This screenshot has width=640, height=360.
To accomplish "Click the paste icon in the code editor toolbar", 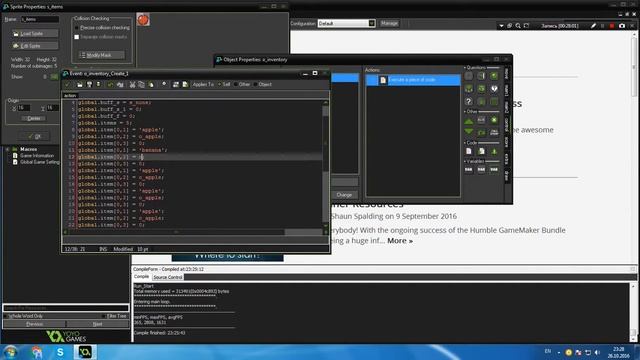I will tap(151, 84).
